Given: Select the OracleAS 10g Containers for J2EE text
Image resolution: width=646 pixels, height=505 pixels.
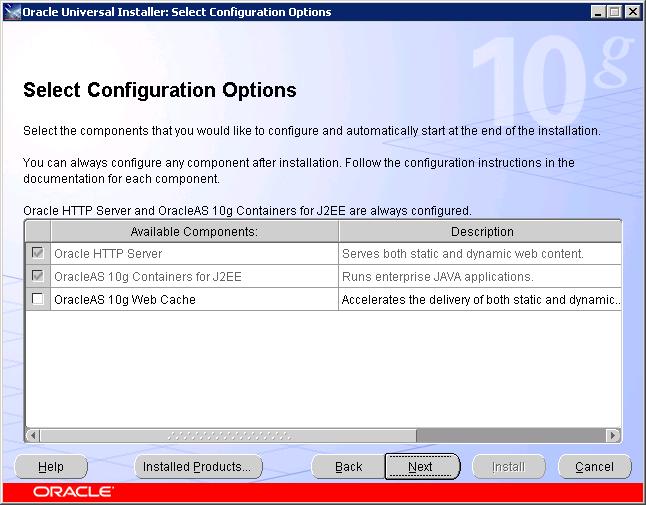Looking at the screenshot, I should pos(148,276).
